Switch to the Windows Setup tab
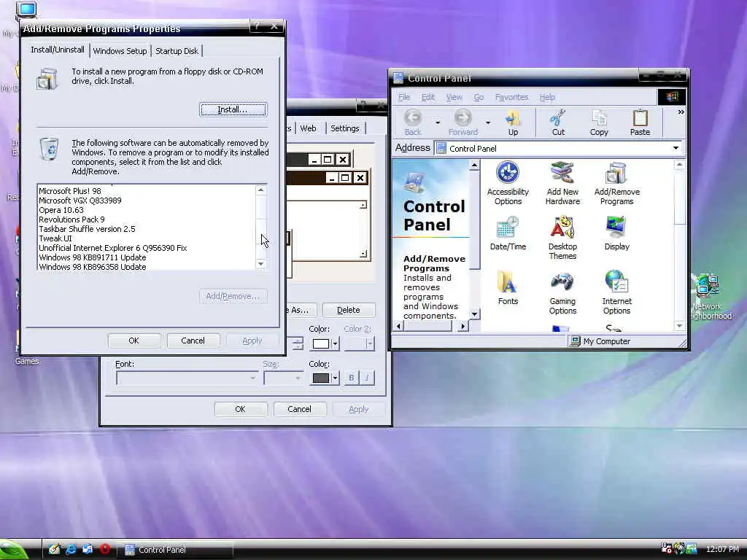Screen dimensions: 747x560 120,51
